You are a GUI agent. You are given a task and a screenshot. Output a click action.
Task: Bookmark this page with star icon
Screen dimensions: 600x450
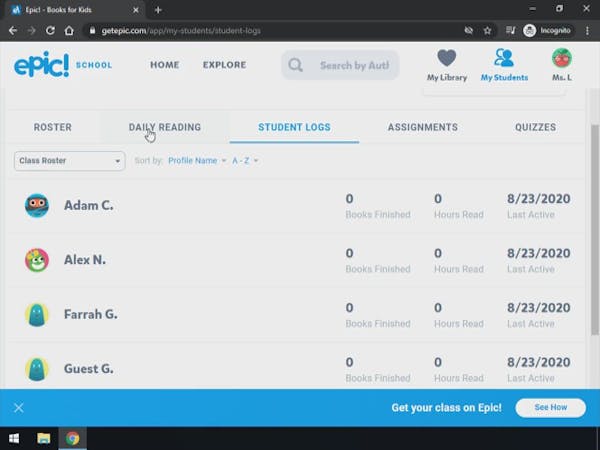tap(487, 31)
